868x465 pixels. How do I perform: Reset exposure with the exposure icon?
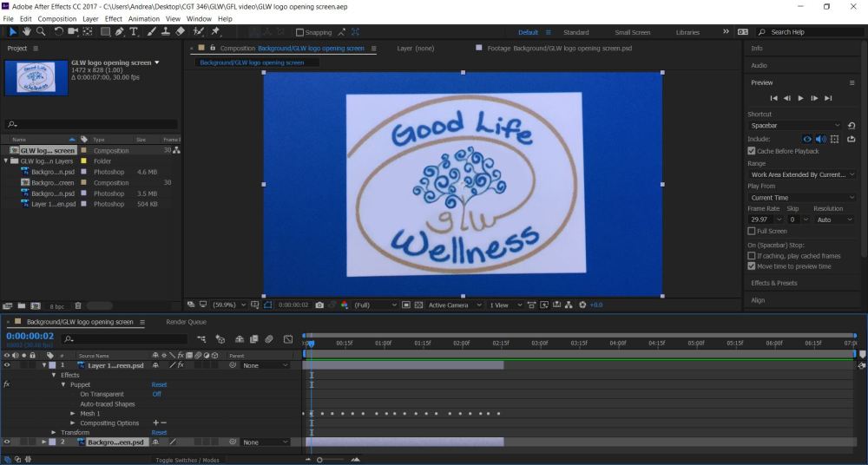pyautogui.click(x=582, y=305)
